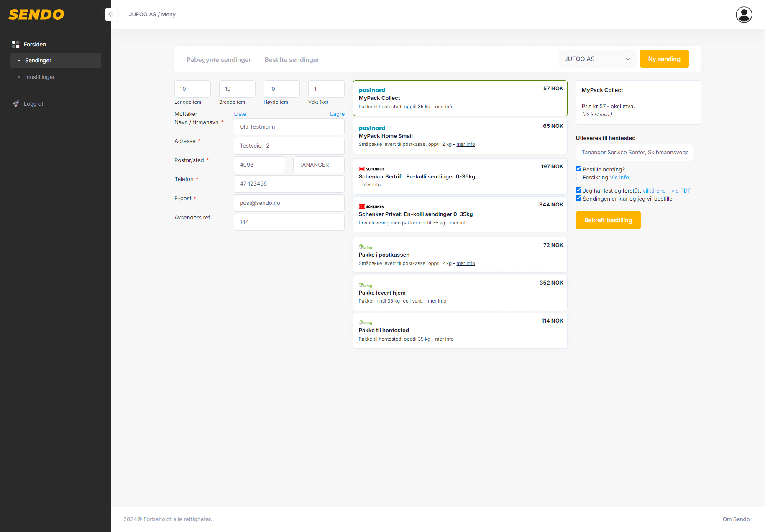
Task: Click mer info on Pakke i postkassen
Action: tap(466, 263)
